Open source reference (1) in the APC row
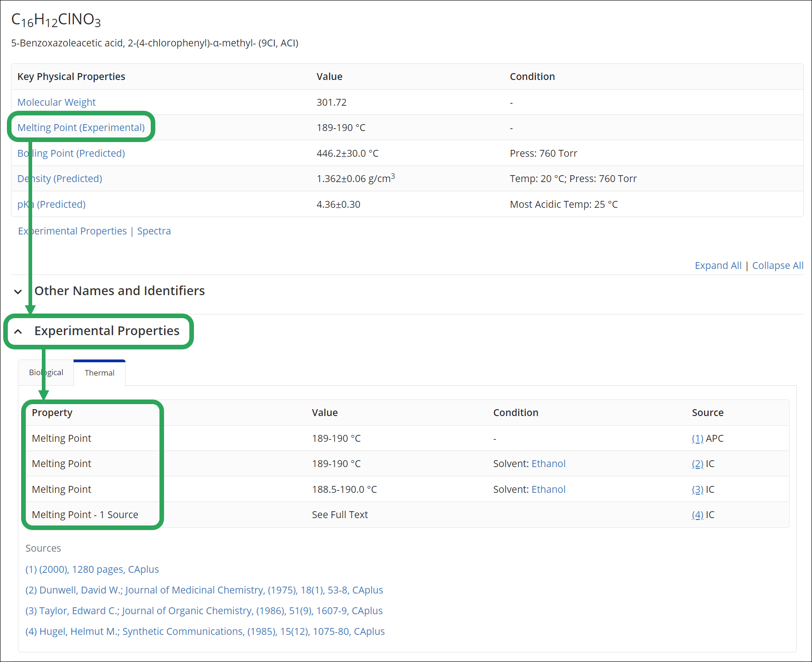812x662 pixels. 698,438
